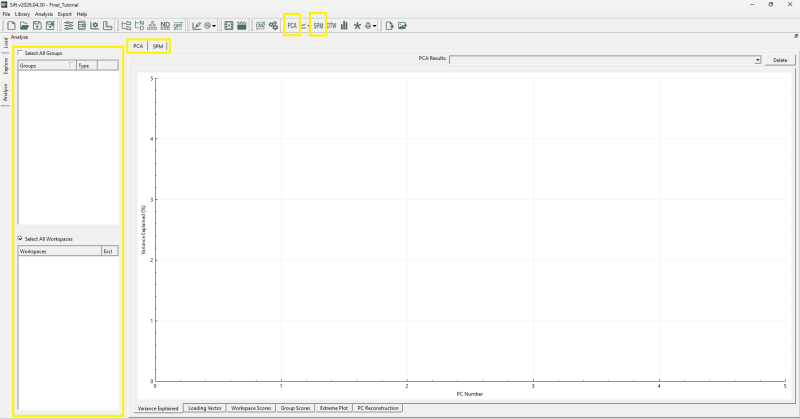This screenshot has height=419, width=800.
Task: Click the PCA toolbar button
Action: click(x=292, y=26)
